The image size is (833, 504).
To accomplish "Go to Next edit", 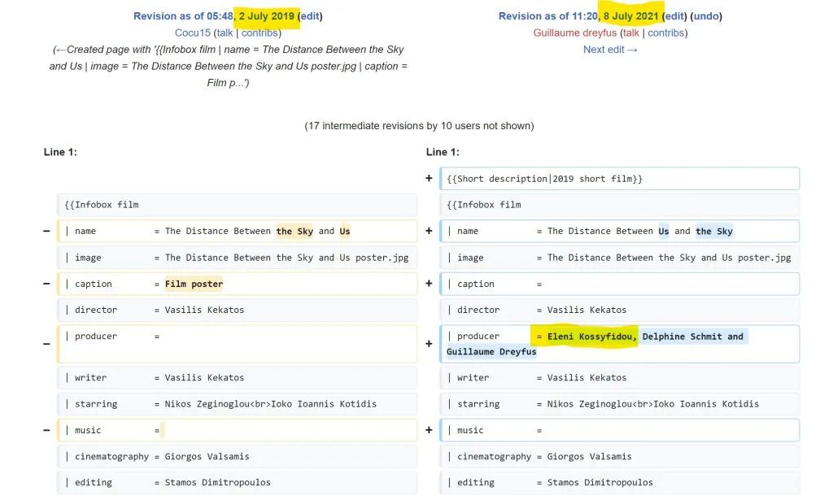I will (610, 50).
